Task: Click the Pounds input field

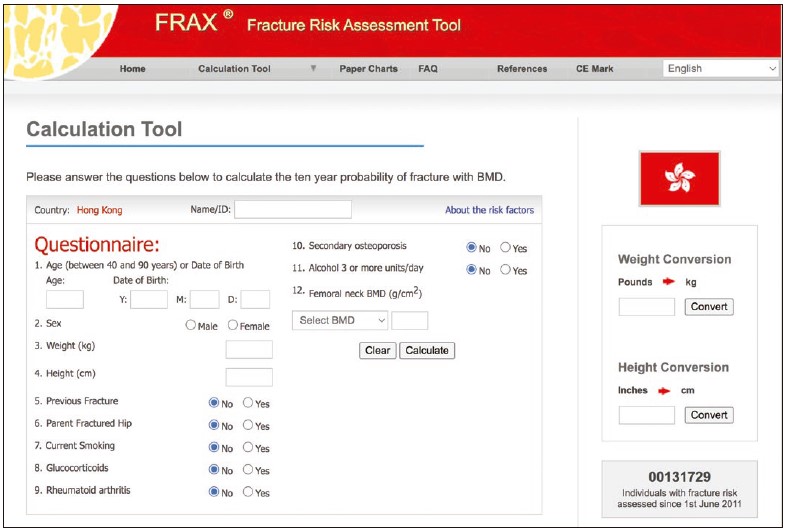Action: (x=646, y=307)
